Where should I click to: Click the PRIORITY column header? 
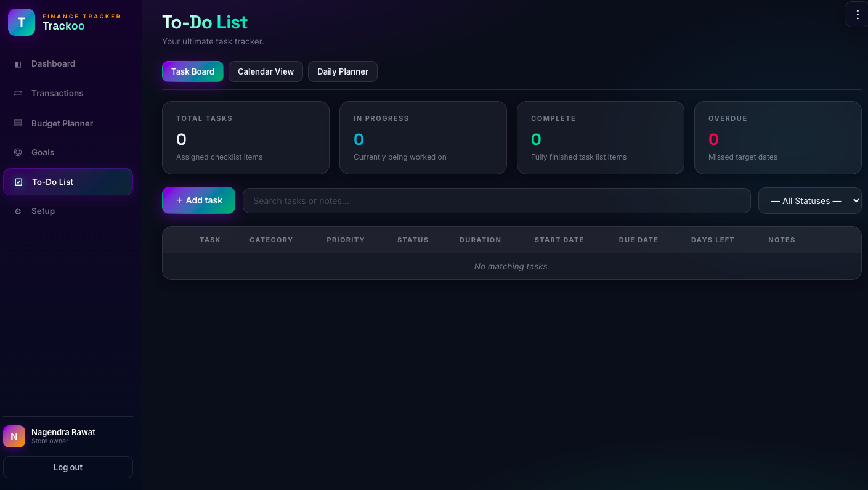coord(346,240)
